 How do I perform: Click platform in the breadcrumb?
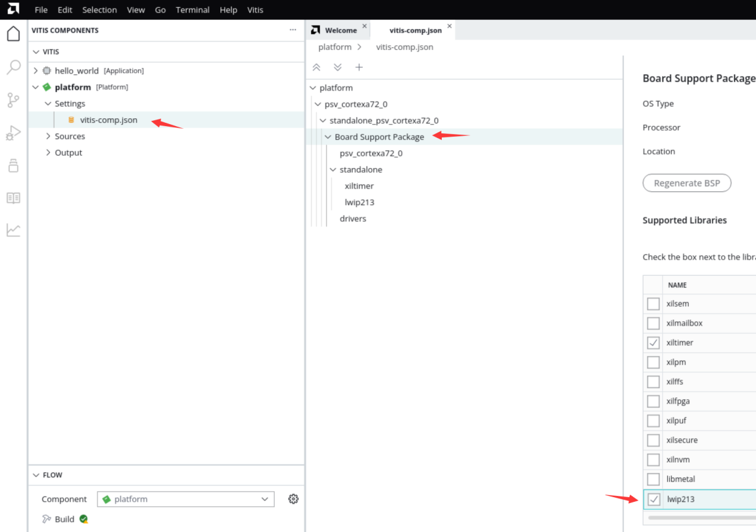click(x=335, y=47)
